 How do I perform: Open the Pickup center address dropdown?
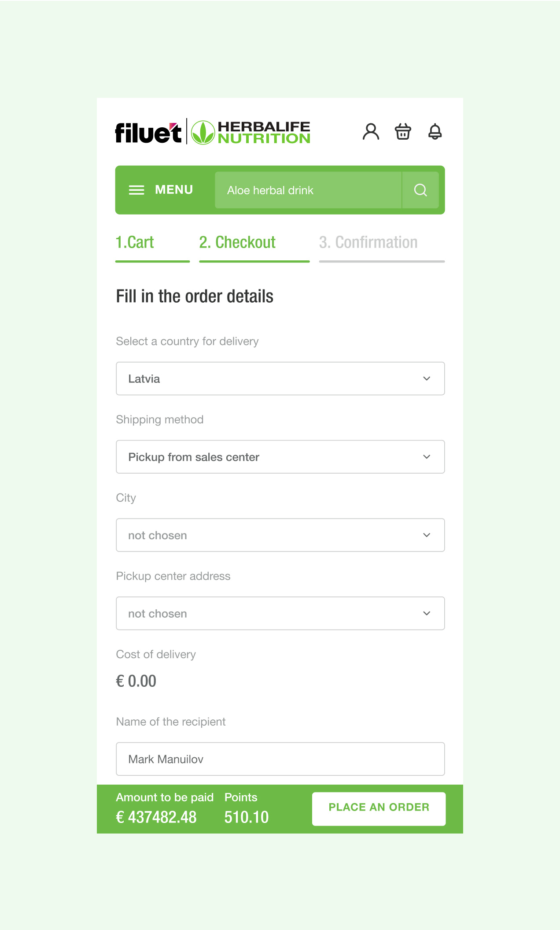coord(280,613)
